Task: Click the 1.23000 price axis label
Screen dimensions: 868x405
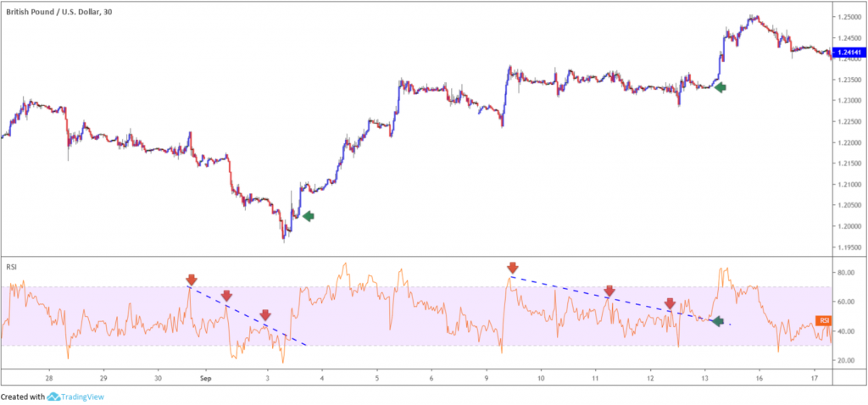Action: (849, 101)
